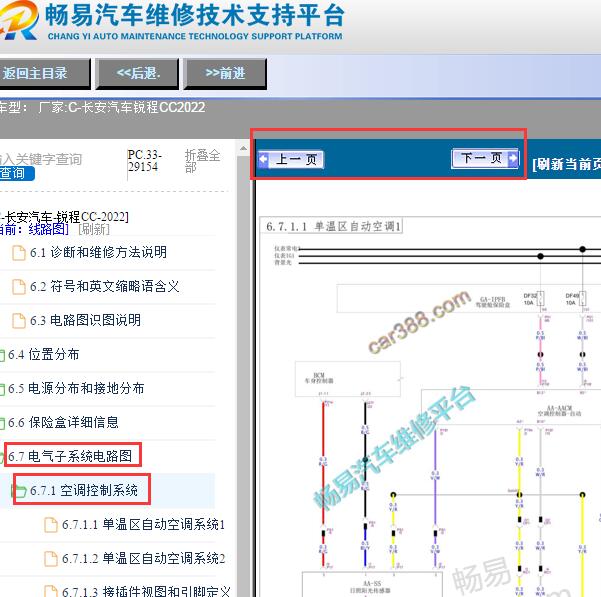Image resolution: width=601 pixels, height=597 pixels.
Task: Click the 畅易 platform logo
Action: coord(18,20)
